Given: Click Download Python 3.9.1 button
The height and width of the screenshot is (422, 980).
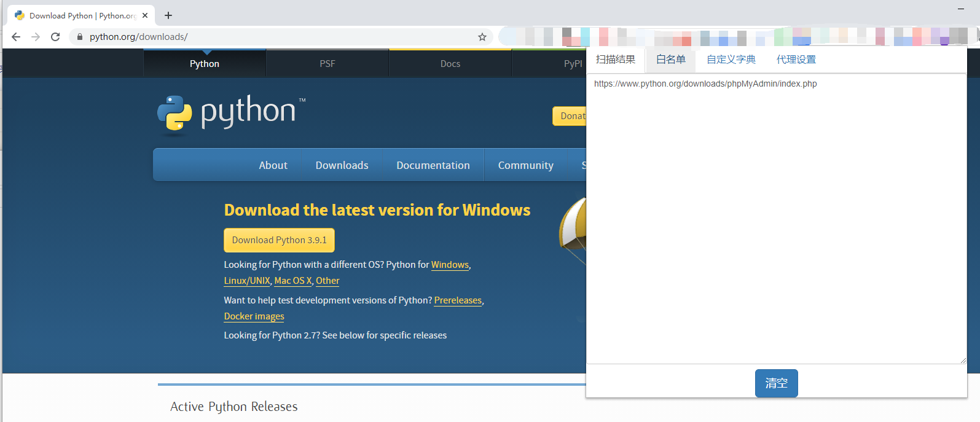Looking at the screenshot, I should point(280,240).
